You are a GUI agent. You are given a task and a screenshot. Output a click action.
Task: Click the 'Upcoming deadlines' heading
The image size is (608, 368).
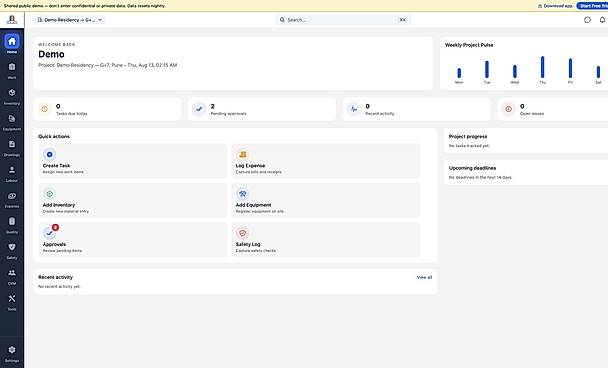pyautogui.click(x=472, y=168)
